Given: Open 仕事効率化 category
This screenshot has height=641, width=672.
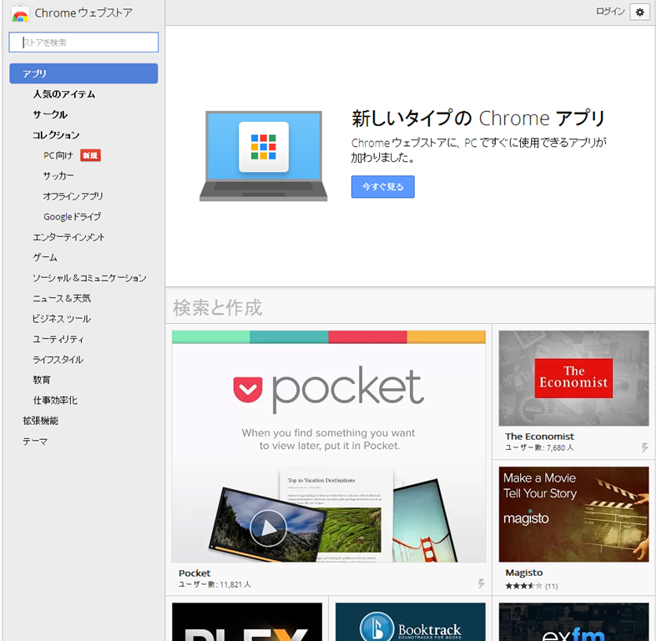Looking at the screenshot, I should pyautogui.click(x=55, y=400).
